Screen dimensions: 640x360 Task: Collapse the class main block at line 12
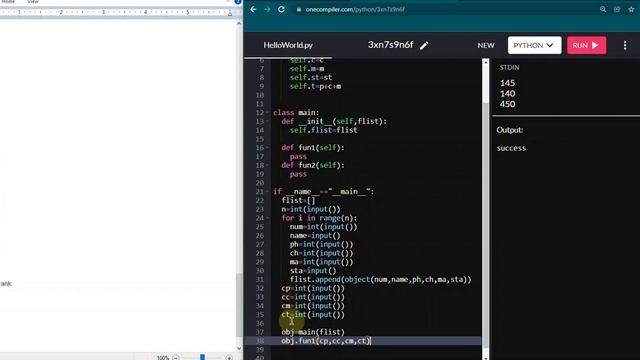268,113
